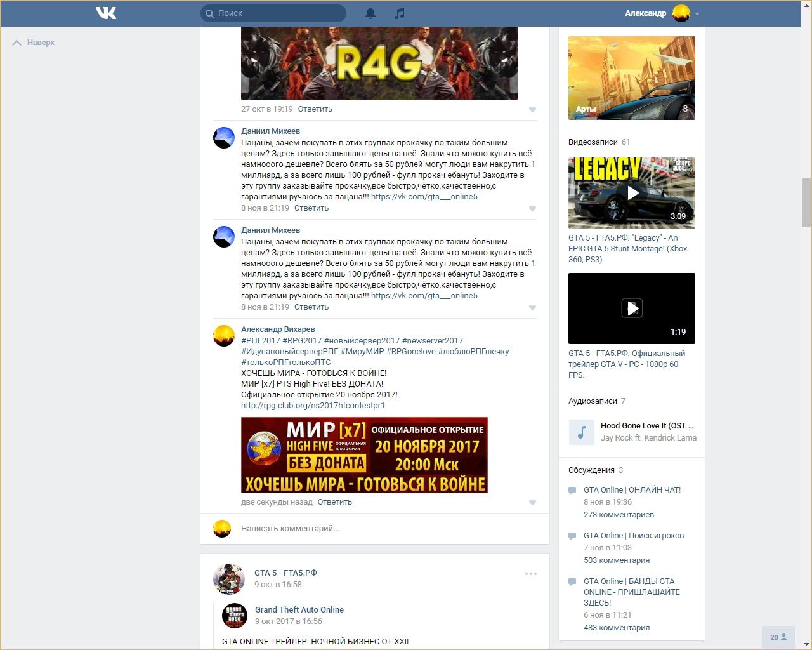This screenshot has height=650, width=812.
Task: Open the GTA Online | Поиск игроков discussion
Action: coord(634,536)
